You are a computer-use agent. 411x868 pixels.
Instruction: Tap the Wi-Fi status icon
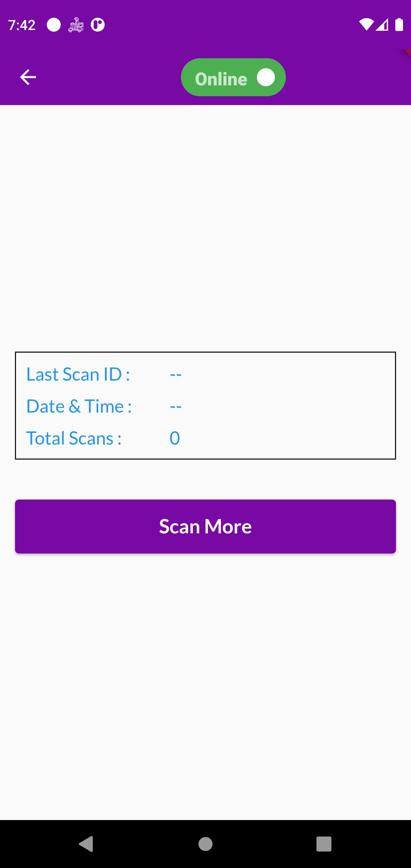click(x=366, y=25)
